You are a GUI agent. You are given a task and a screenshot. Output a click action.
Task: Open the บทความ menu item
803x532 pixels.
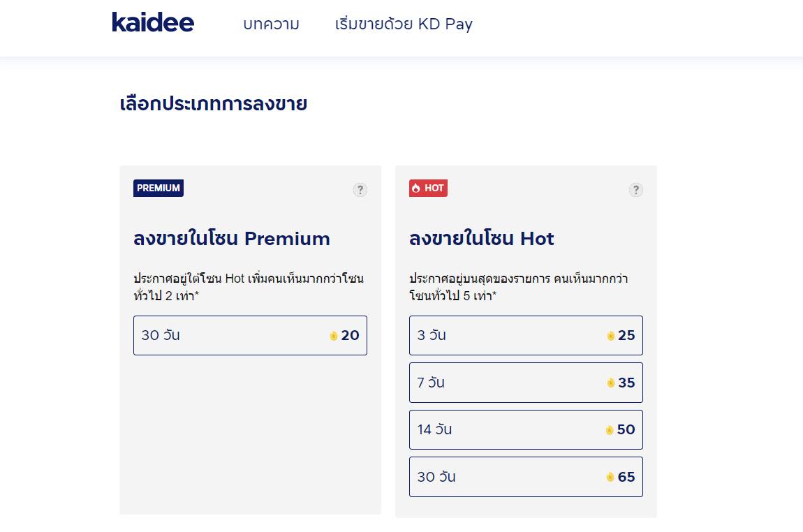coord(271,24)
